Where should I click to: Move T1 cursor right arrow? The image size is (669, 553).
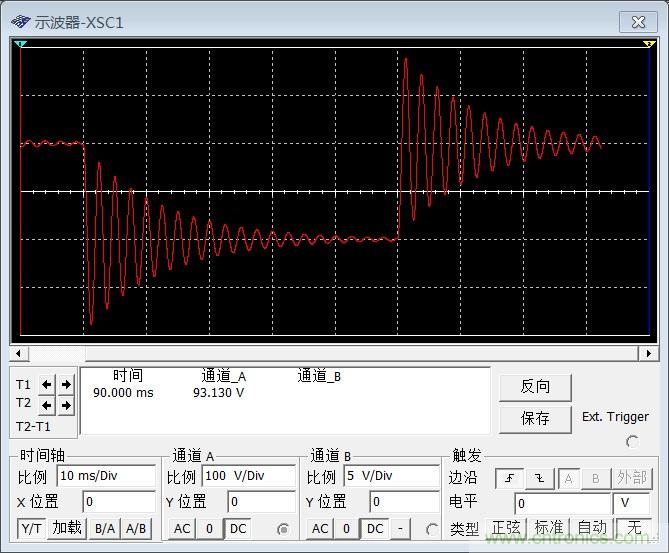pos(65,384)
